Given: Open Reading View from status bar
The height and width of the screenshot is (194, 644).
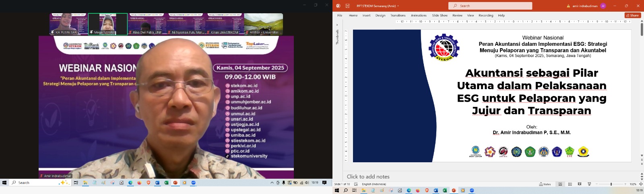Looking at the screenshot, I should pos(580,184).
